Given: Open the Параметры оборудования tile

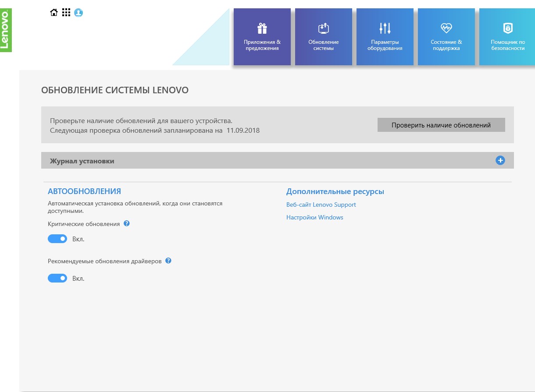Looking at the screenshot, I should pos(385,37).
